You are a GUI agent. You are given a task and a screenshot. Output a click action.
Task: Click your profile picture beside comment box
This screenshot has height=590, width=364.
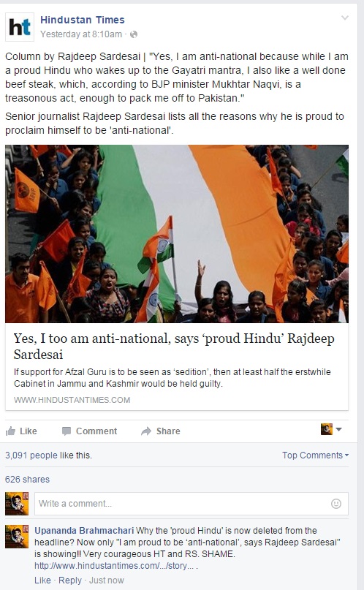pos(17,504)
